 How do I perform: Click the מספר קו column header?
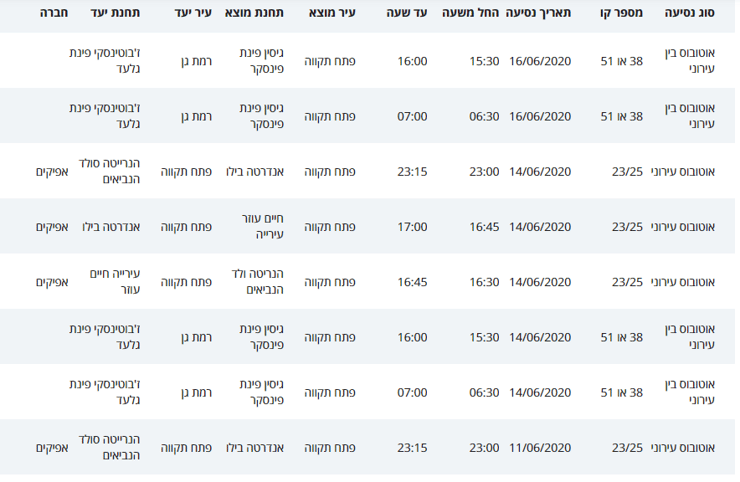coord(621,13)
